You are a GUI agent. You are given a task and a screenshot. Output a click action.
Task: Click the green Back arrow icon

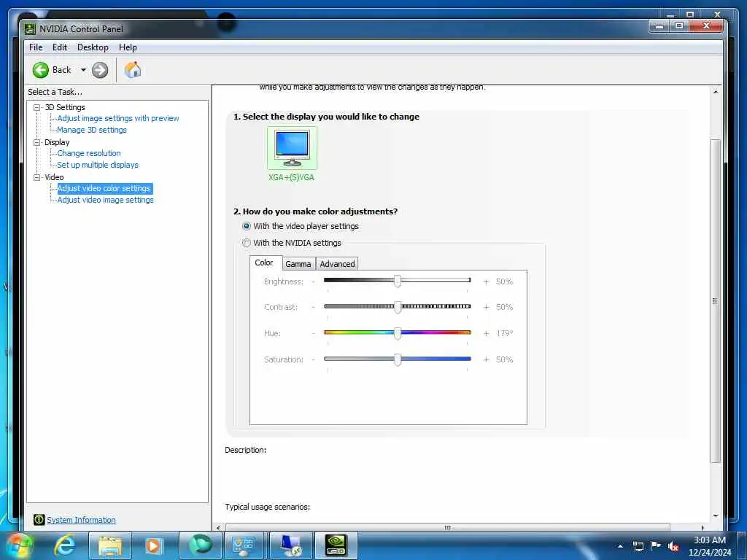point(41,70)
